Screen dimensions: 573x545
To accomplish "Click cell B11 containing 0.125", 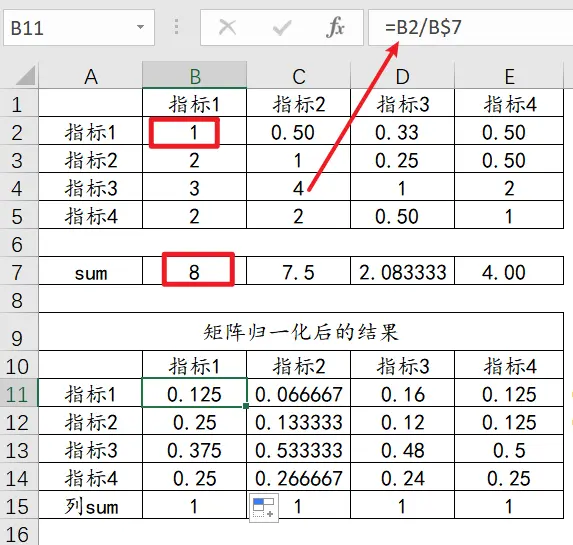I will click(194, 393).
